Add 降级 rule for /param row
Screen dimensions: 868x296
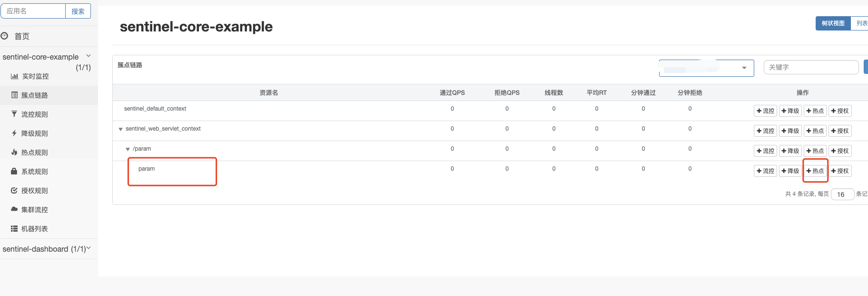pos(790,151)
